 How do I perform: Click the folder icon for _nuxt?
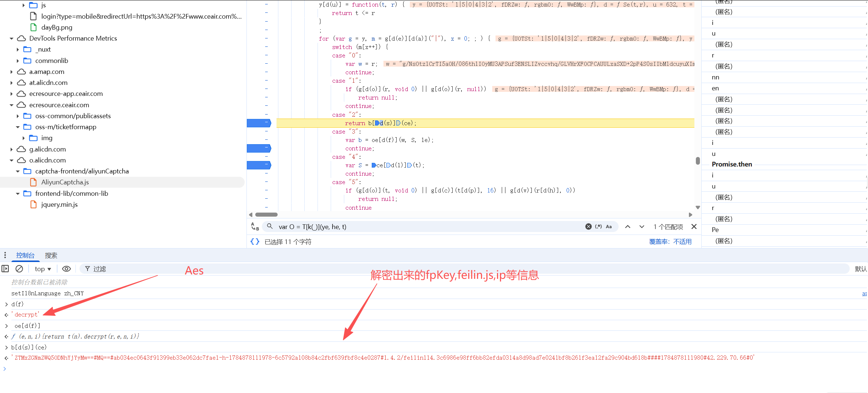tap(27, 49)
